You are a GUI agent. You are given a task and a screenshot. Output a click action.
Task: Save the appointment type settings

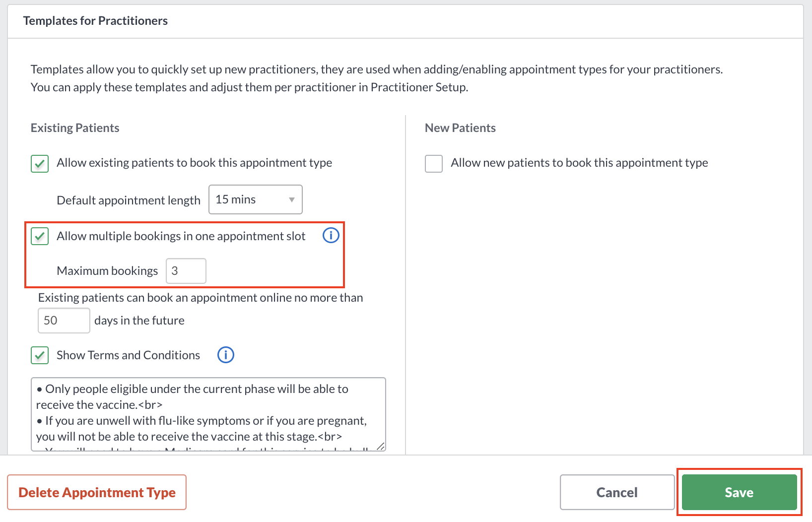click(740, 492)
